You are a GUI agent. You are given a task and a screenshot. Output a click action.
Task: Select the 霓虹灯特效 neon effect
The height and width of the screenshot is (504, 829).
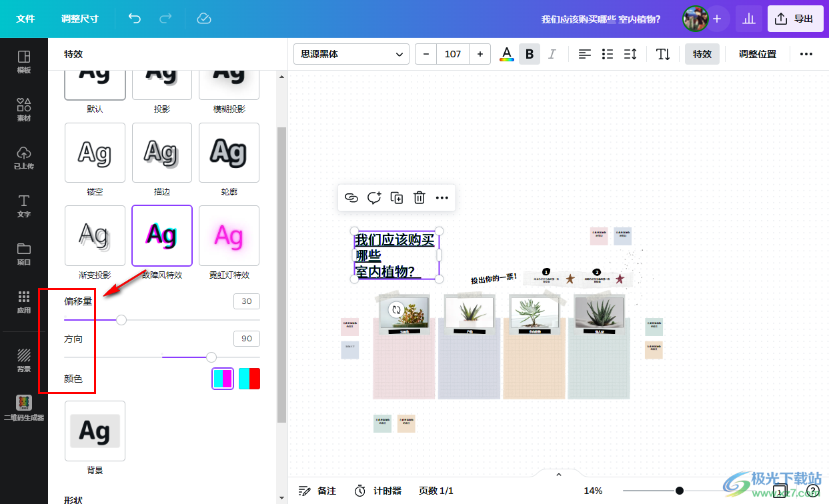point(229,235)
